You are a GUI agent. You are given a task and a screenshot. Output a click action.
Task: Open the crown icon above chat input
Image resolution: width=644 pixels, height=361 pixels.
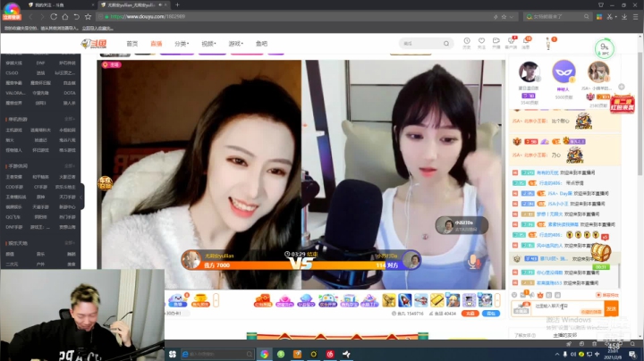540,295
